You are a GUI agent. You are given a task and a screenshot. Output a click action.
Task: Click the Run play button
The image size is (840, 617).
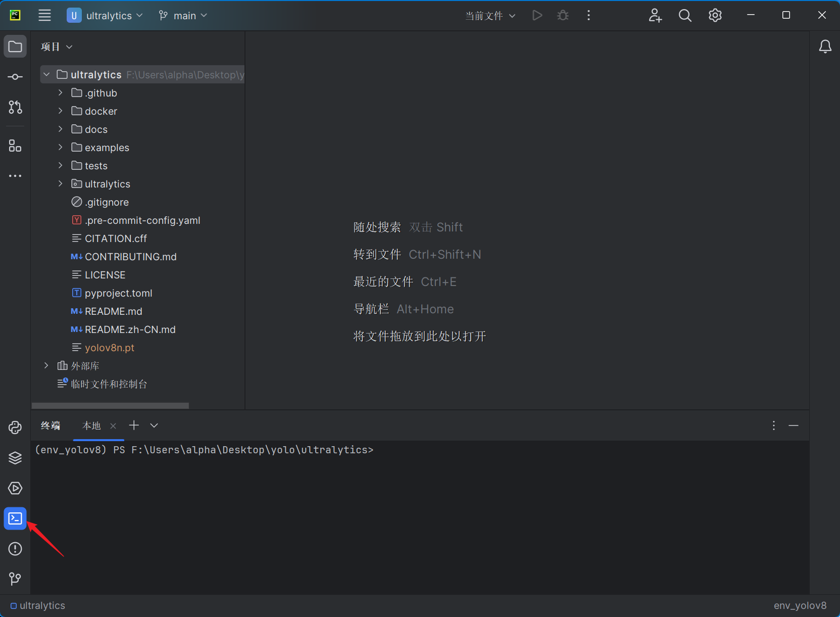537,15
